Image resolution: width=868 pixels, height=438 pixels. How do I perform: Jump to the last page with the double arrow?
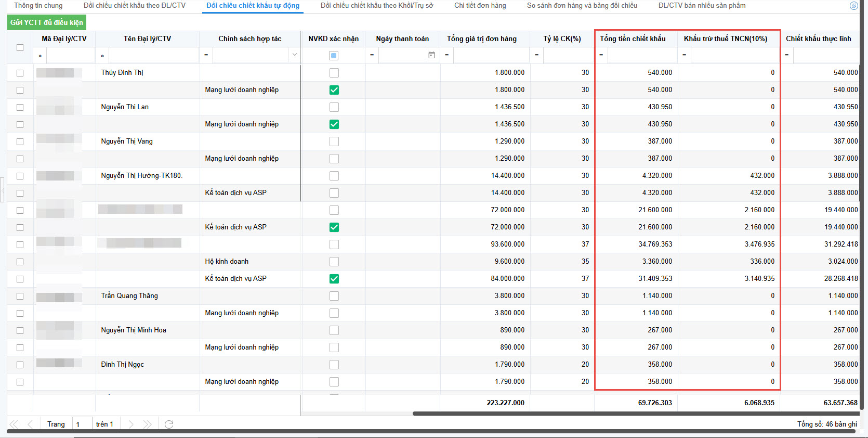147,424
